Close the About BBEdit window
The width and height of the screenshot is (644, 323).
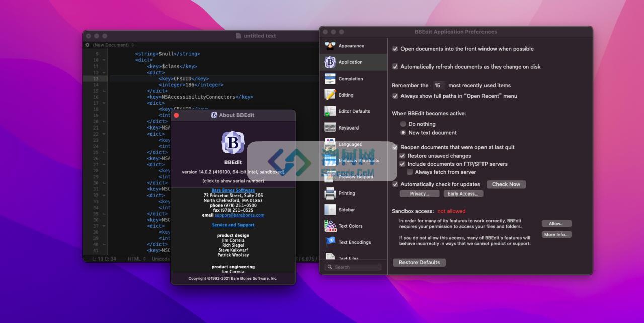tap(176, 115)
